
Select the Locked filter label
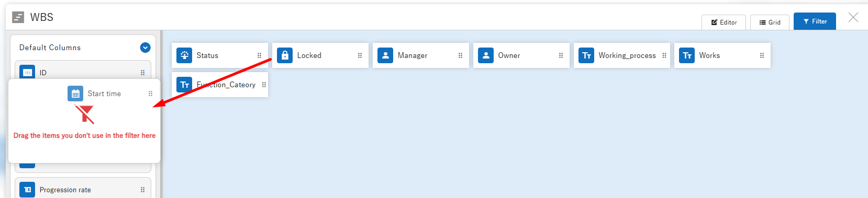(x=309, y=55)
